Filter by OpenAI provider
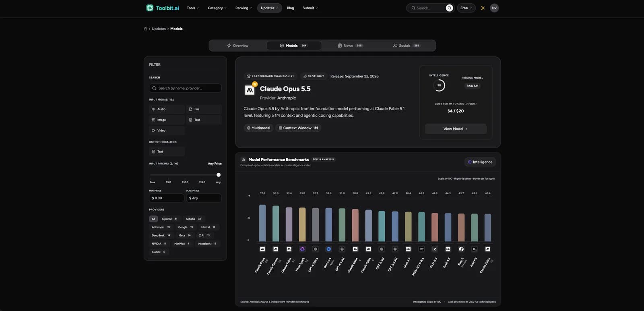The width and height of the screenshot is (644, 311). tap(169, 219)
